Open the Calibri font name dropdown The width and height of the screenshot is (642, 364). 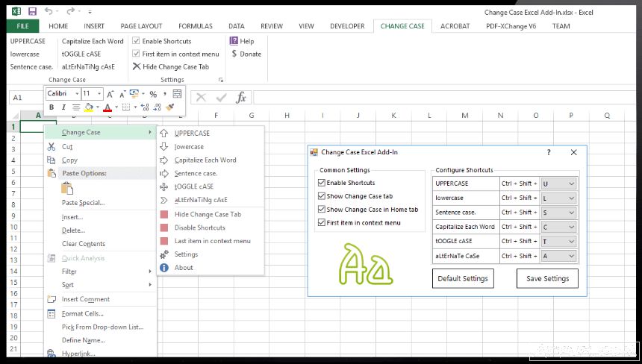pos(77,94)
